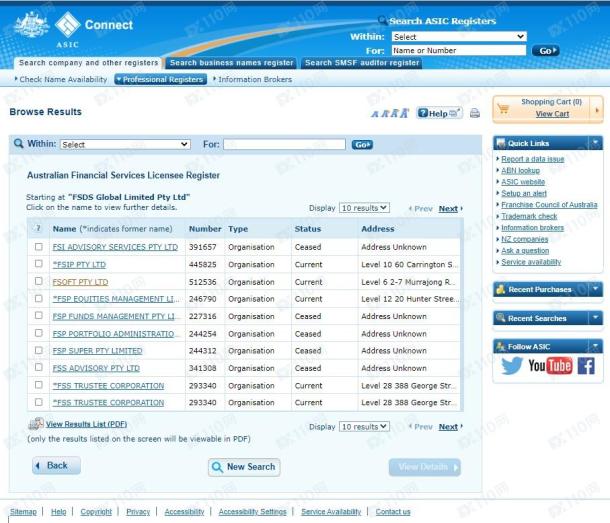Image resolution: width=610 pixels, height=523 pixels.
Task: Click the Australian coat of arms icon
Action: pos(31,25)
